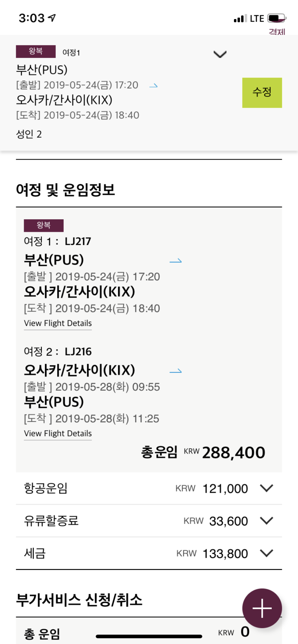Tap the 결제 label at top right
Viewport: 298px width, 644px height.
[x=277, y=32]
